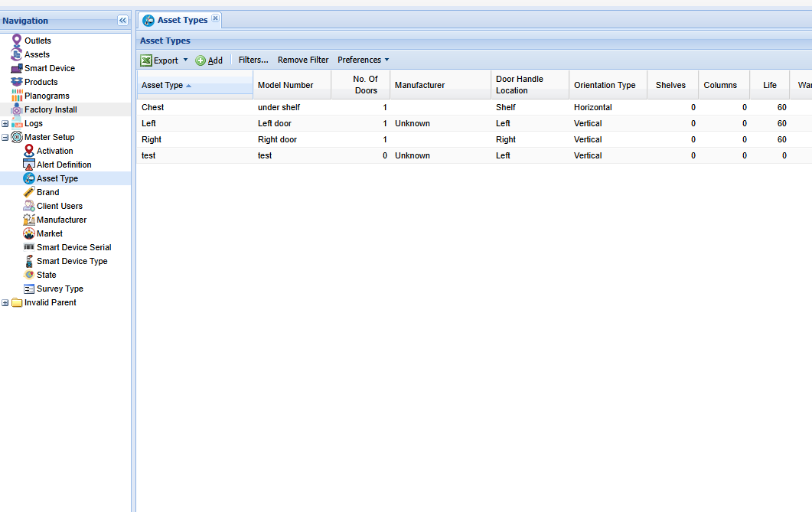Collapse the Master Setup node
Image resolution: width=812 pixels, height=512 pixels.
5,136
